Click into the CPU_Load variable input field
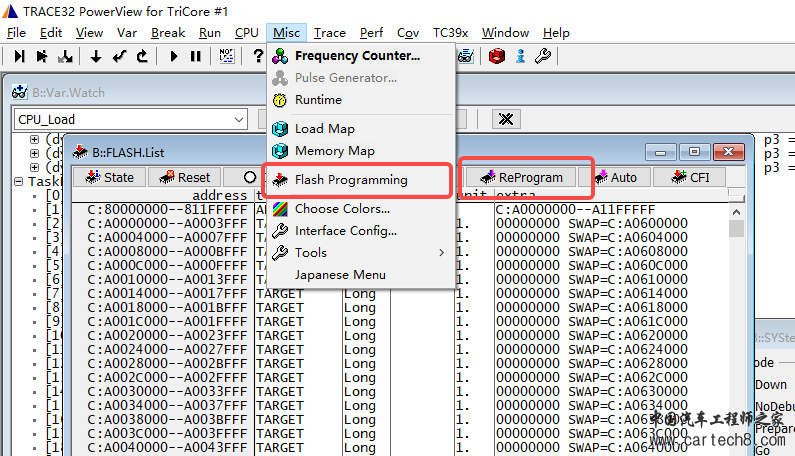The image size is (795, 456). [123, 120]
